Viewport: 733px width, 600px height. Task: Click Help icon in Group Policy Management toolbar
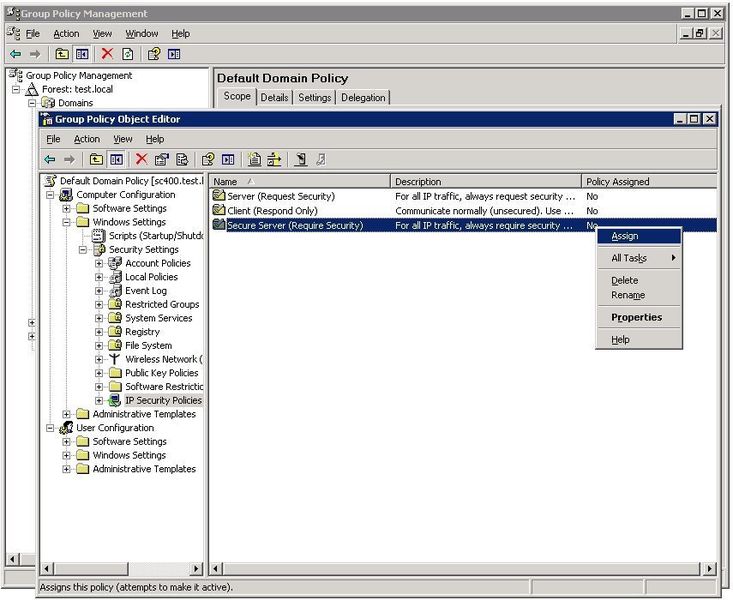pos(154,54)
